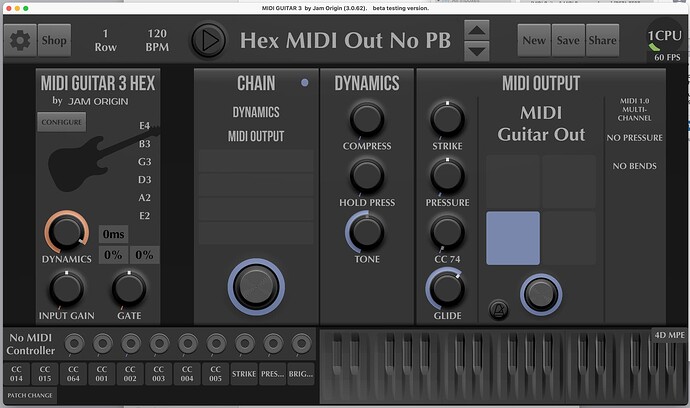The width and height of the screenshot is (690, 408).
Task: Toggle the CHAIN blue indicator dot
Action: [305, 83]
